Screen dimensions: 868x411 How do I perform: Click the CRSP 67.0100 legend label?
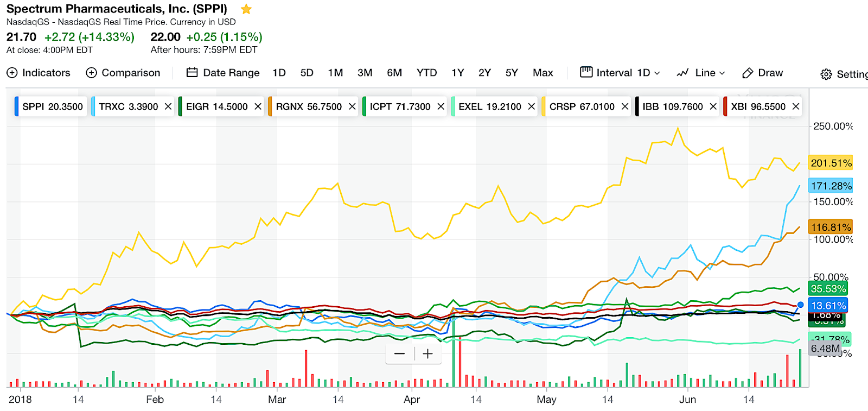coord(582,106)
